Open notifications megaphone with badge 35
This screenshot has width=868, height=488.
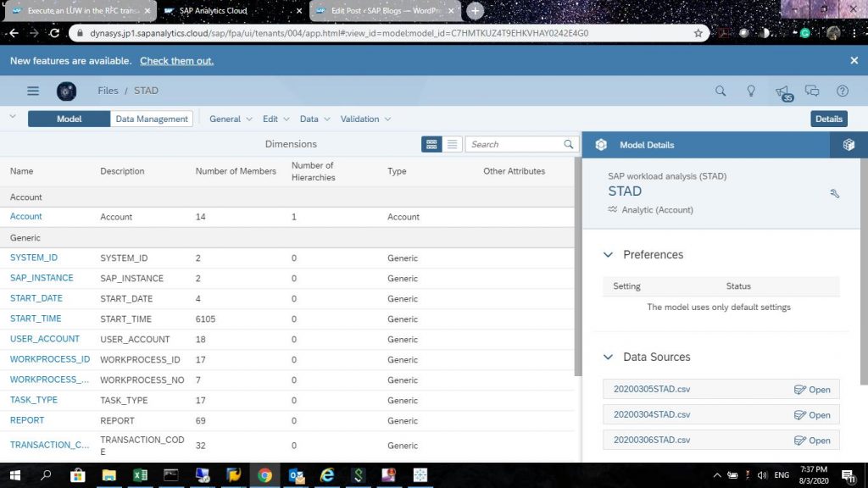tap(783, 92)
